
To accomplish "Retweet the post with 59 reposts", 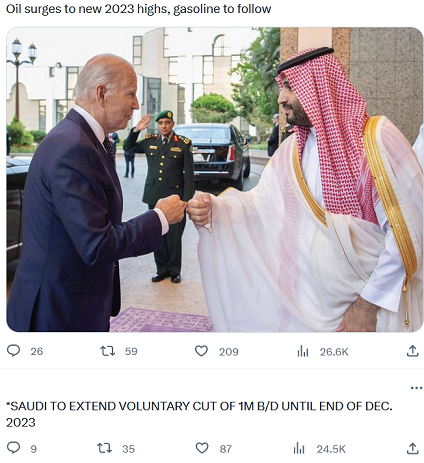I will coord(107,351).
